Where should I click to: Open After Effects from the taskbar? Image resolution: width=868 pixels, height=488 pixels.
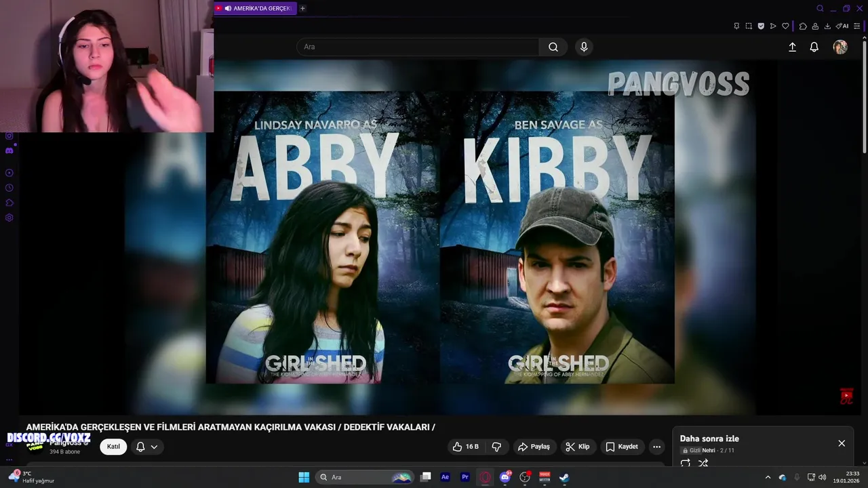445,477
